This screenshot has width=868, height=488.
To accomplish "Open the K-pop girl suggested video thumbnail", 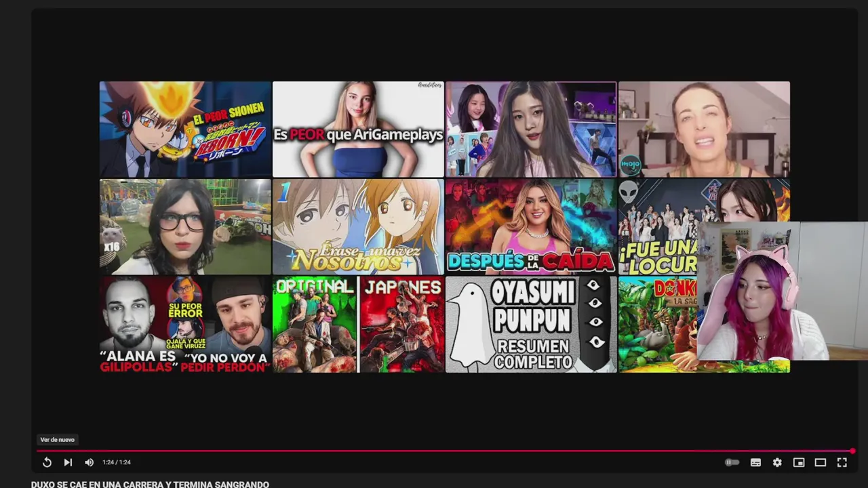I will 531,129.
